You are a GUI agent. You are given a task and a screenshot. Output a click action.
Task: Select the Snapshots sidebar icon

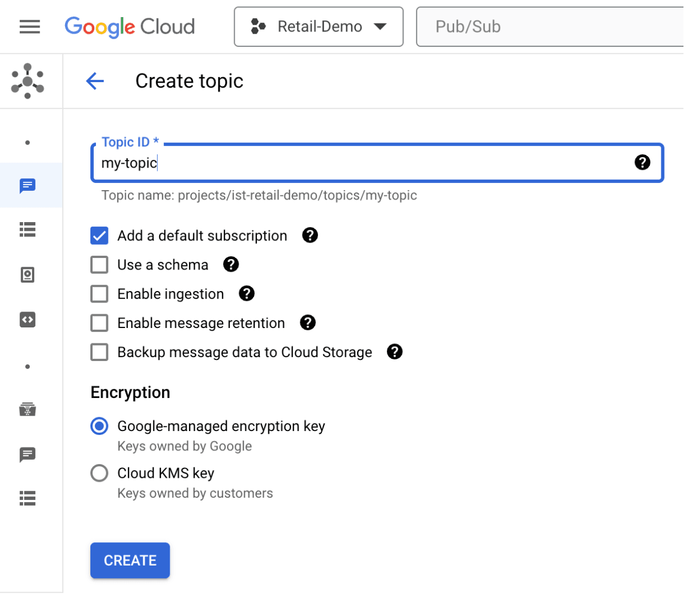pyautogui.click(x=28, y=274)
